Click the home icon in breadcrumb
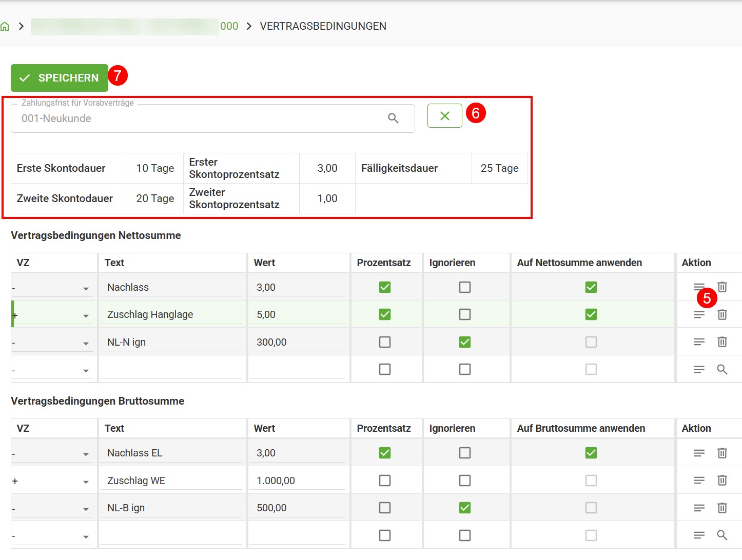The width and height of the screenshot is (742, 560). tap(5, 26)
